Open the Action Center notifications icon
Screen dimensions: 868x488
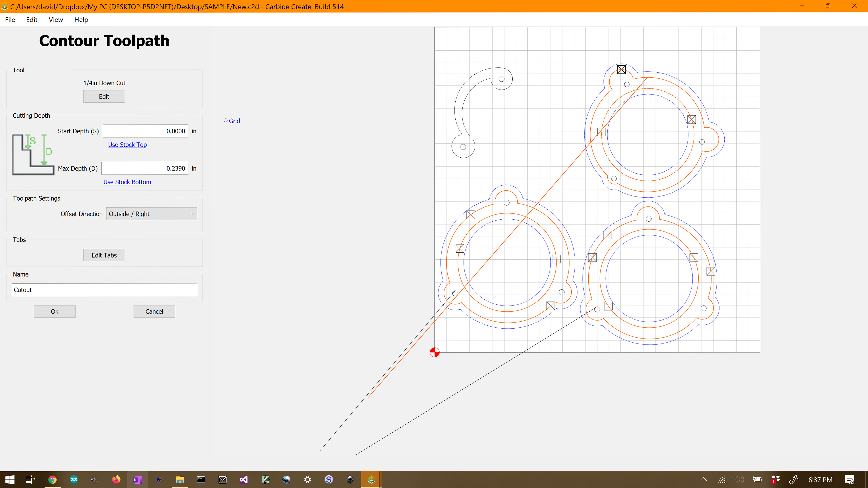[850, 480]
